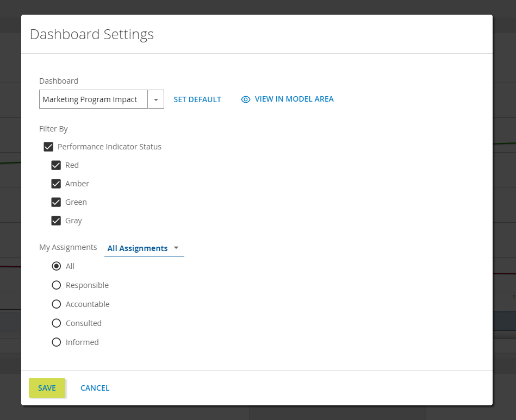Screen dimensions: 516x420
Task: Click the Dashboard Settings dialog title
Action: [x=92, y=34]
